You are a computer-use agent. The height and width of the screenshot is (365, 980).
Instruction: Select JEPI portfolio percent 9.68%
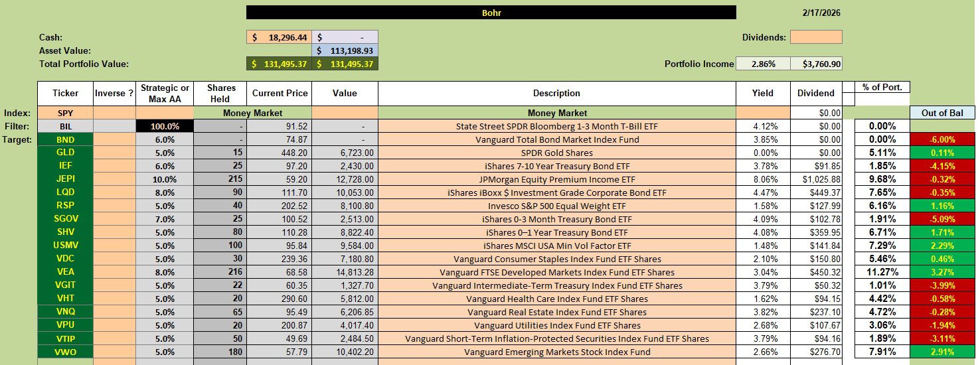(882, 179)
